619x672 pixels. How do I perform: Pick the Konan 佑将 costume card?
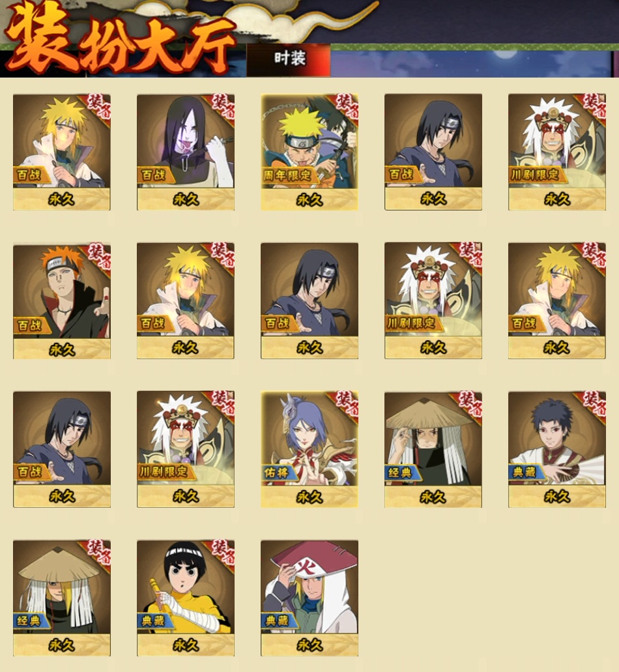309,449
